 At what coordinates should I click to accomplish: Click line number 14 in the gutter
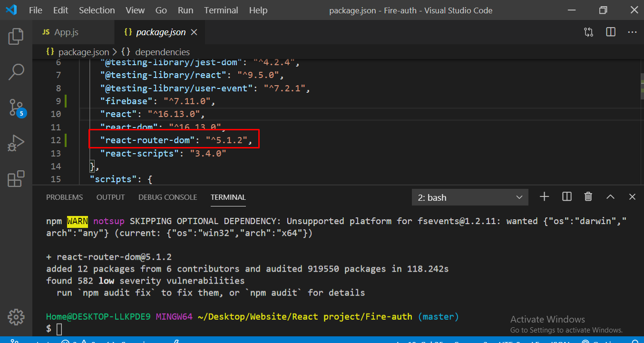[56, 166]
